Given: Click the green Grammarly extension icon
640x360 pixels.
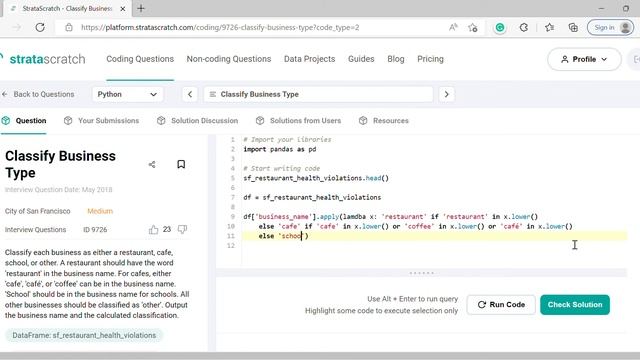Looking at the screenshot, I should click(x=500, y=27).
